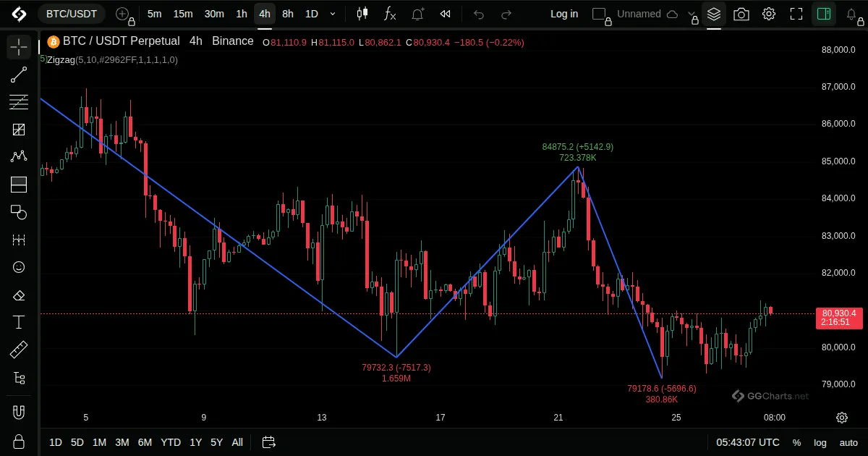This screenshot has height=456, width=868.
Task: Set visible range to 1Y
Action: (196, 442)
